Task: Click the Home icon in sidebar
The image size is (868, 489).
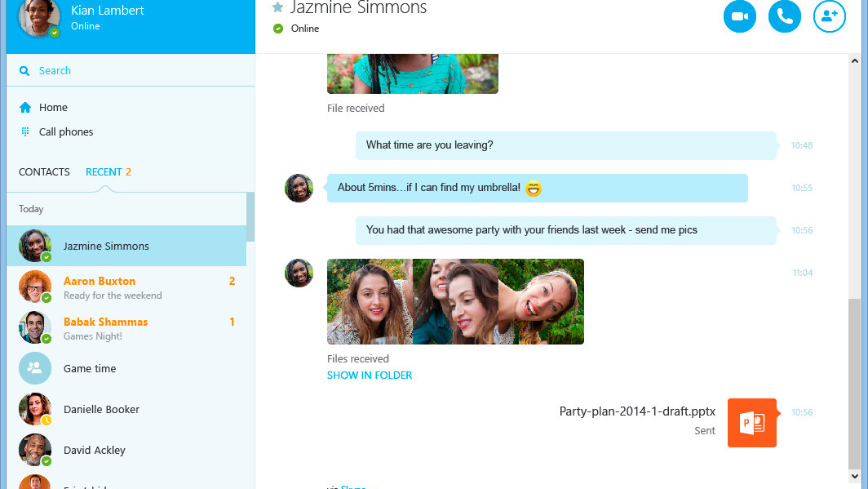Action: [25, 108]
